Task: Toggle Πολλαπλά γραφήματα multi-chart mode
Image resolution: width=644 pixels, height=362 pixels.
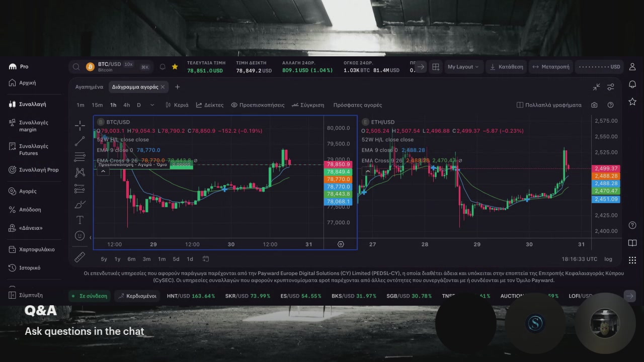Action: [549, 105]
